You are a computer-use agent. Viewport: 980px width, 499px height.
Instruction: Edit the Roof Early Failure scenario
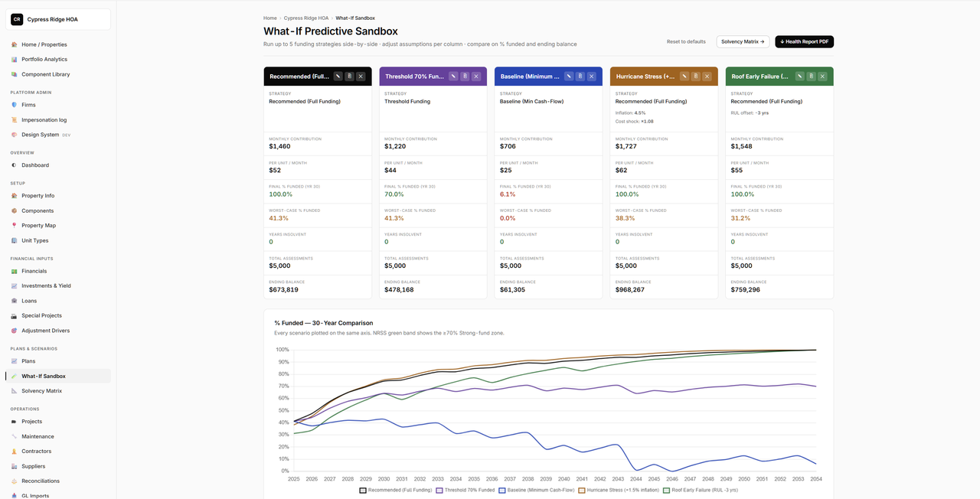point(800,77)
